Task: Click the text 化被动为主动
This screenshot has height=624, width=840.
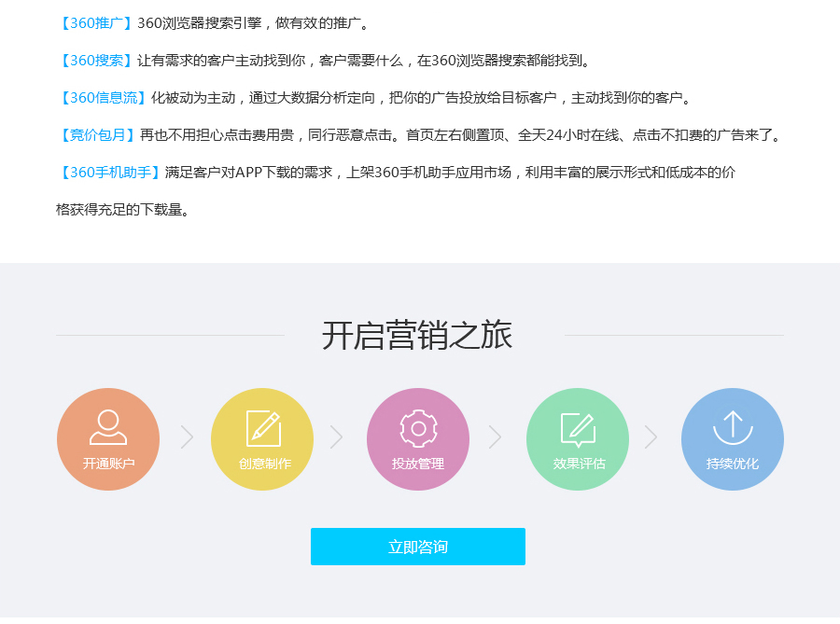Action: tap(193, 98)
